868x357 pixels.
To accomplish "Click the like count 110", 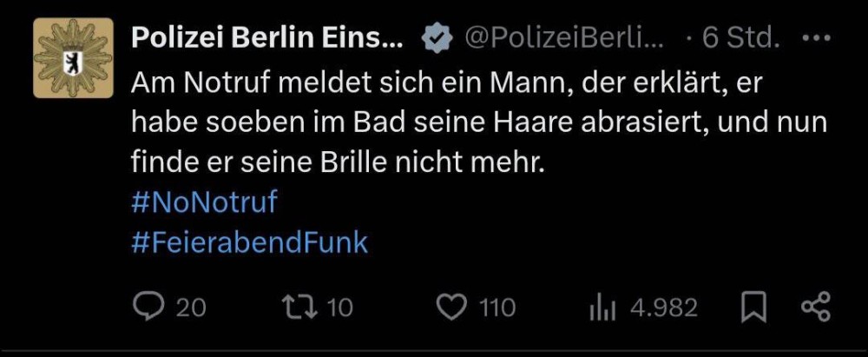I will coord(496,307).
